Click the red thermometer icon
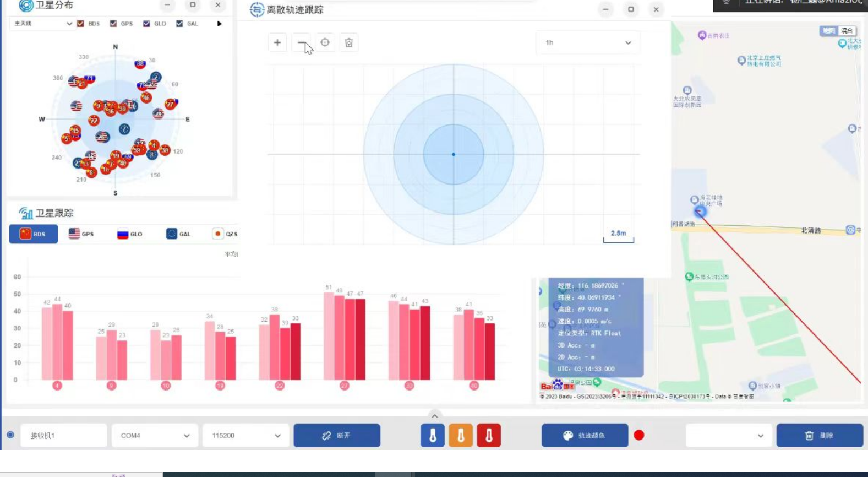 point(489,435)
